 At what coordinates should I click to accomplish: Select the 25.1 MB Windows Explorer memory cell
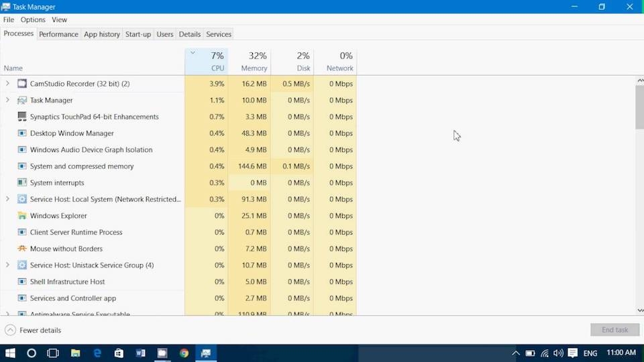click(250, 215)
